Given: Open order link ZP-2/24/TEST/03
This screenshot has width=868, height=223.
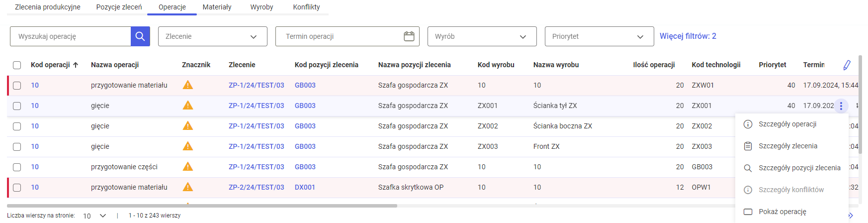Looking at the screenshot, I should click(x=256, y=187).
